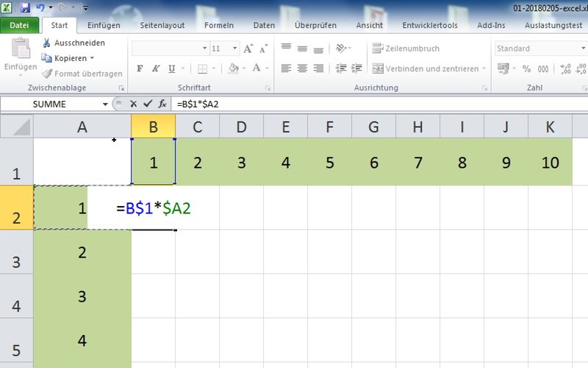This screenshot has width=588, height=368.
Task: Click Format übertragen painter button
Action: [x=82, y=74]
